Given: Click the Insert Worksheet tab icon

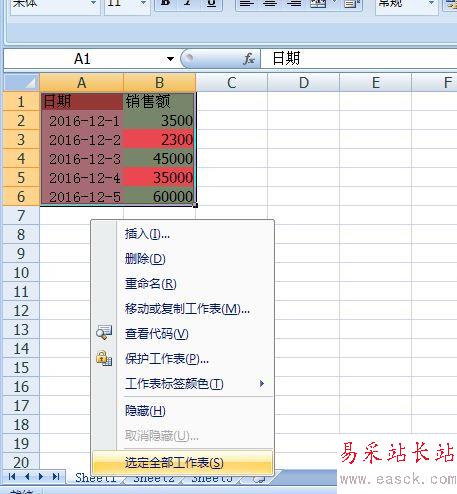Looking at the screenshot, I should click(259, 479).
